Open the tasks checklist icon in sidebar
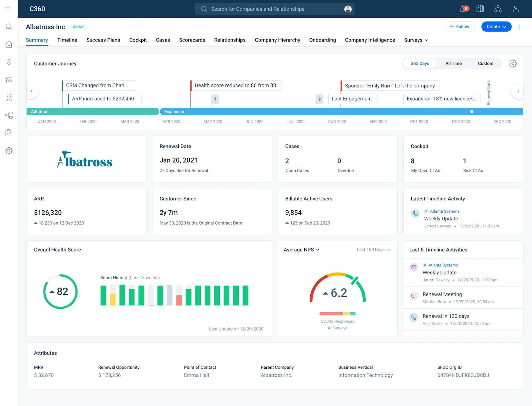This screenshot has width=532, height=406. tap(9, 133)
